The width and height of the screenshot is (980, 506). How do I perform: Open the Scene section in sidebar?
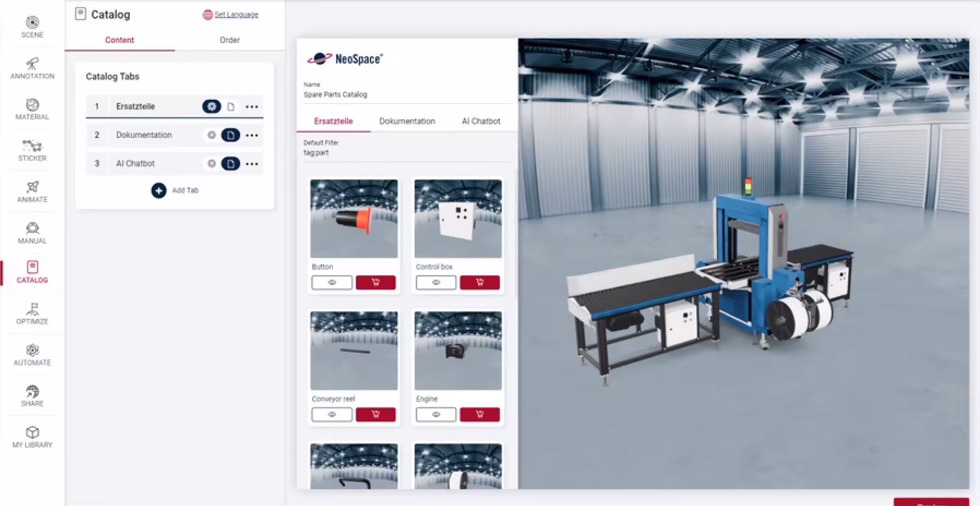[32, 27]
